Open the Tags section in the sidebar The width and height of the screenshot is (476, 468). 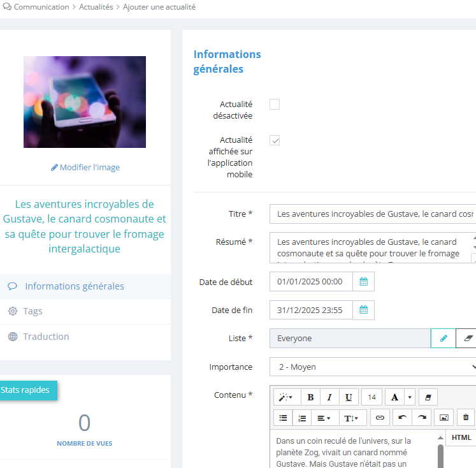[33, 311]
